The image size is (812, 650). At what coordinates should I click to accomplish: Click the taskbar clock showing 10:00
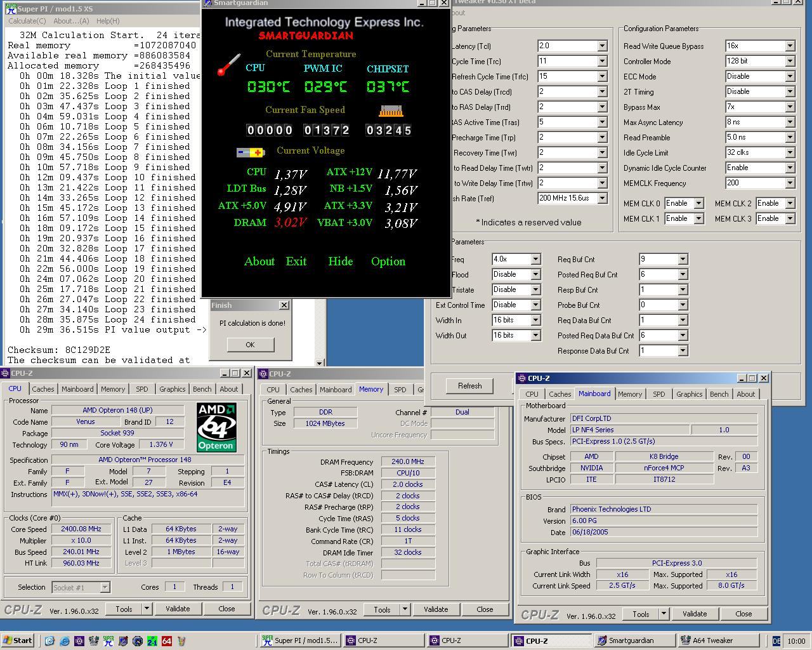click(796, 640)
